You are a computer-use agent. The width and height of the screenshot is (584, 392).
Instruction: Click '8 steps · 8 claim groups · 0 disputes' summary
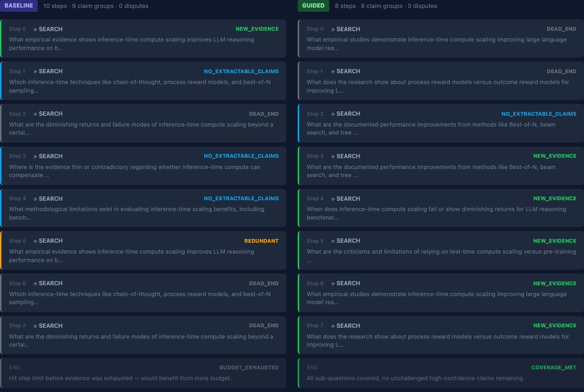click(x=386, y=6)
